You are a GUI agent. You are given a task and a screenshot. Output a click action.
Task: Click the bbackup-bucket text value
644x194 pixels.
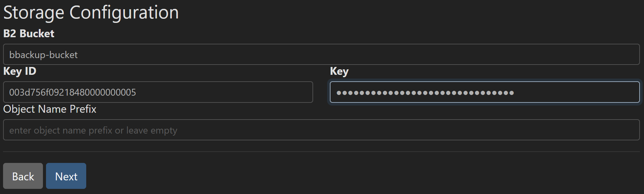pyautogui.click(x=43, y=55)
